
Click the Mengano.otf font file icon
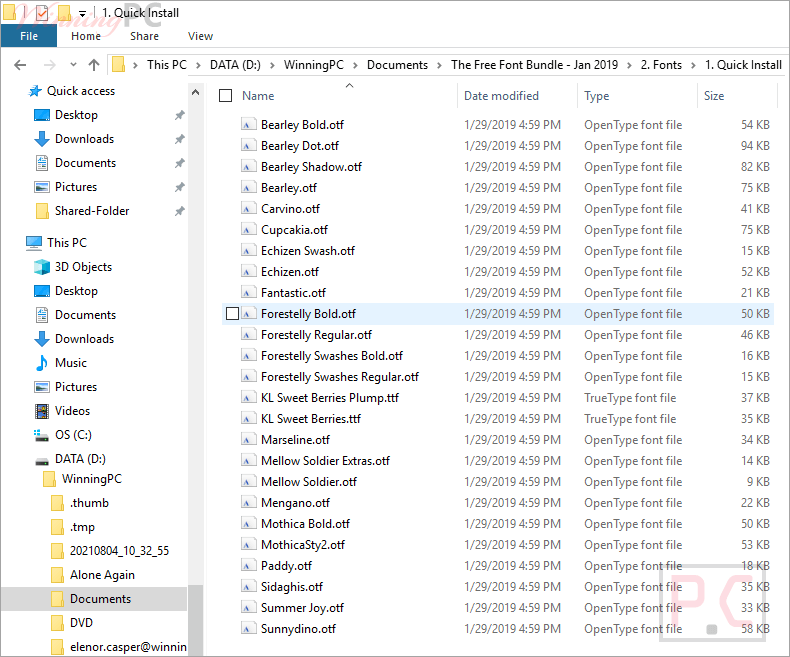click(x=247, y=503)
